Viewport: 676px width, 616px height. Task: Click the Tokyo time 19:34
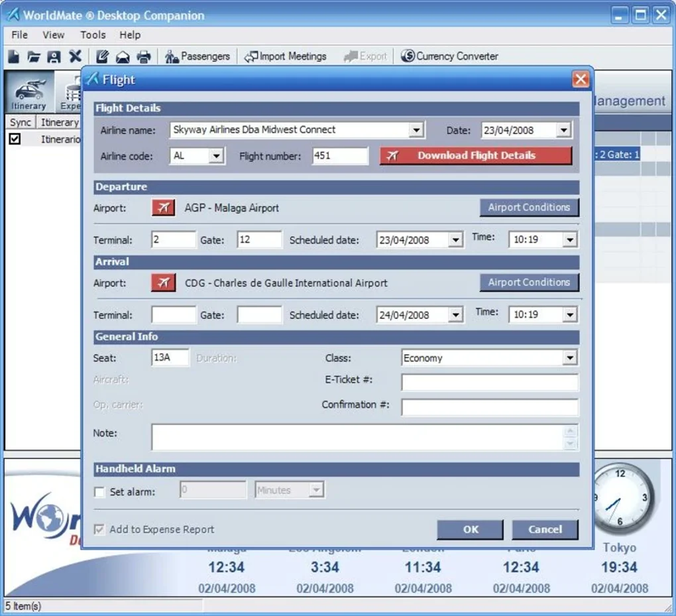click(619, 567)
